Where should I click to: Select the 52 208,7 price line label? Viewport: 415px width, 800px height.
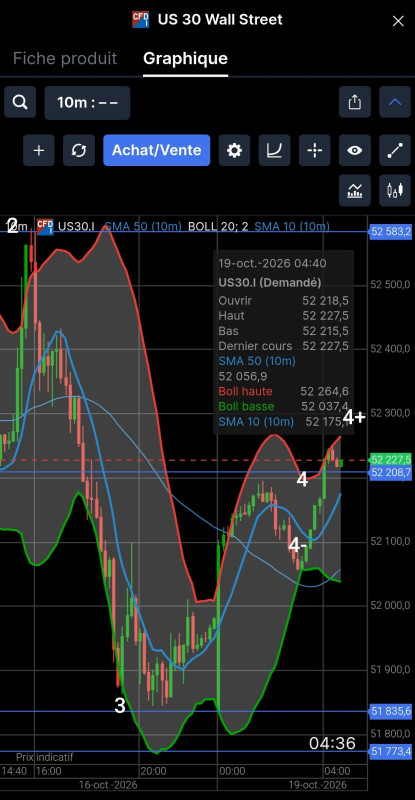(x=390, y=472)
